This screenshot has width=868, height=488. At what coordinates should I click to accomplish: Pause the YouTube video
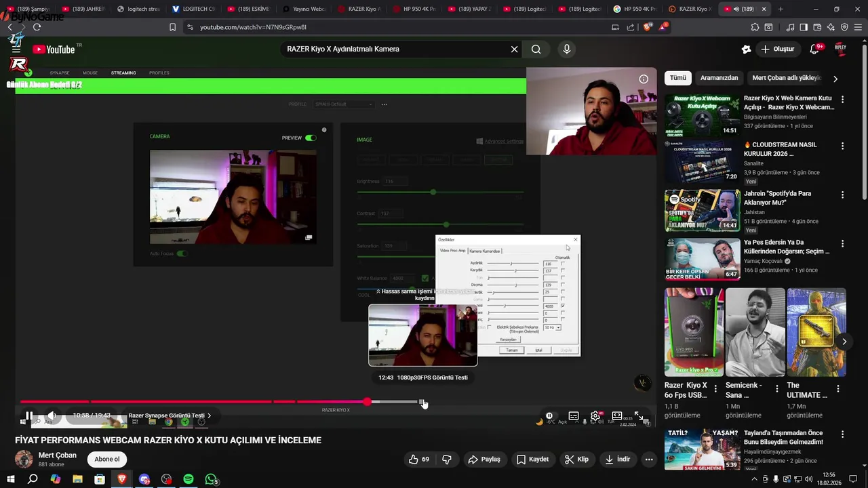[x=29, y=415]
